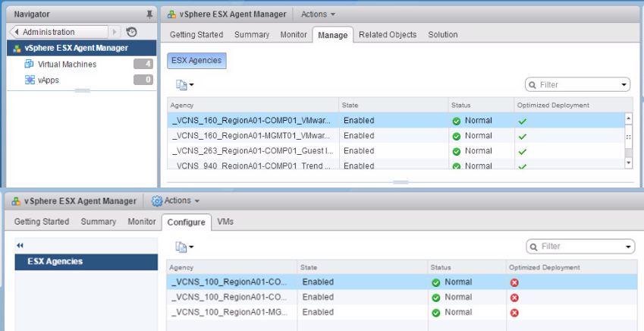The image size is (644, 331).
Task: Switch to lower Summary tab
Action: pos(98,222)
